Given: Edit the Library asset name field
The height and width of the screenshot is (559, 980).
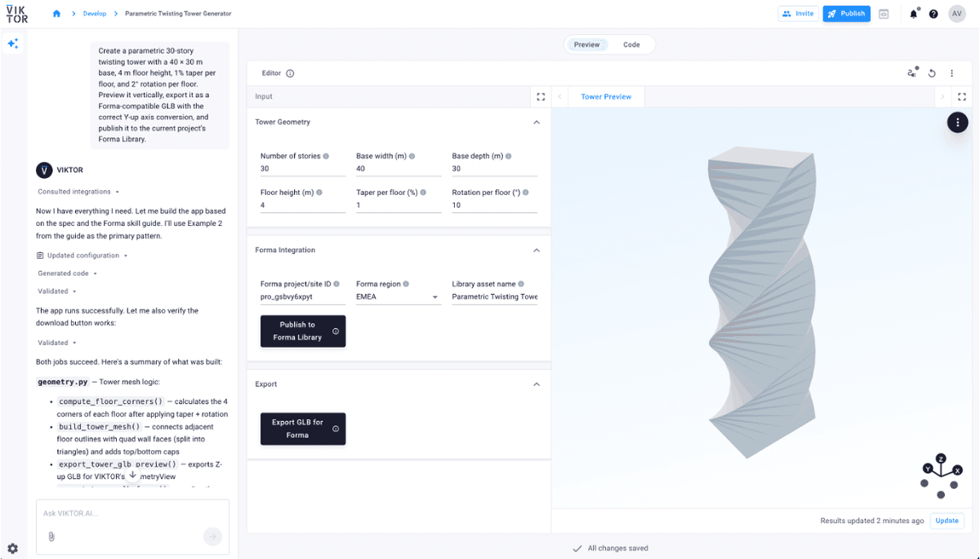Looking at the screenshot, I should click(x=495, y=297).
